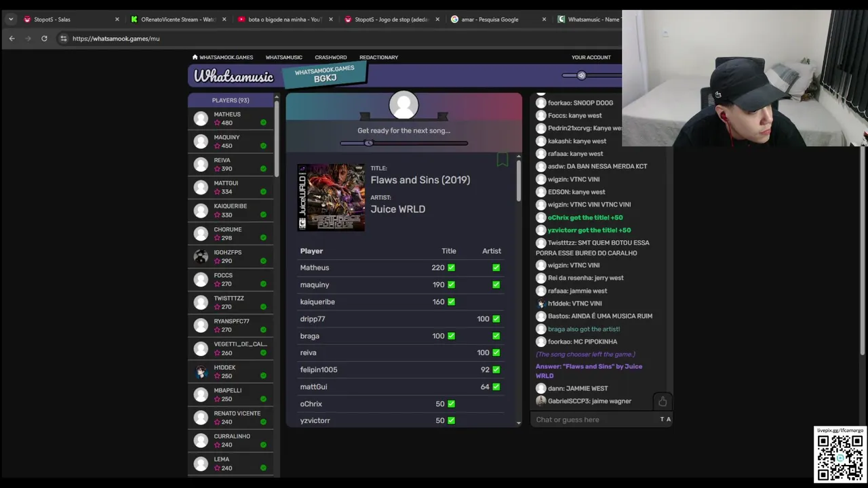The width and height of the screenshot is (868, 488).
Task: Click h1ddek avatar in chat messages
Action: tap(540, 304)
